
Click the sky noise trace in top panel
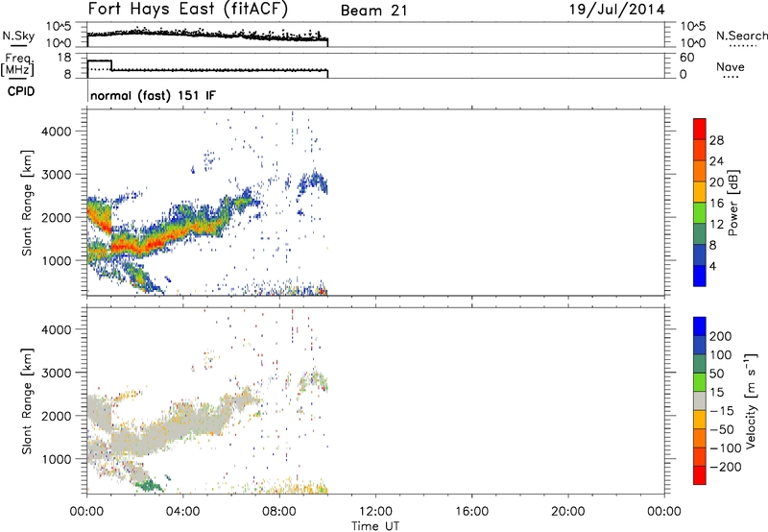207,35
